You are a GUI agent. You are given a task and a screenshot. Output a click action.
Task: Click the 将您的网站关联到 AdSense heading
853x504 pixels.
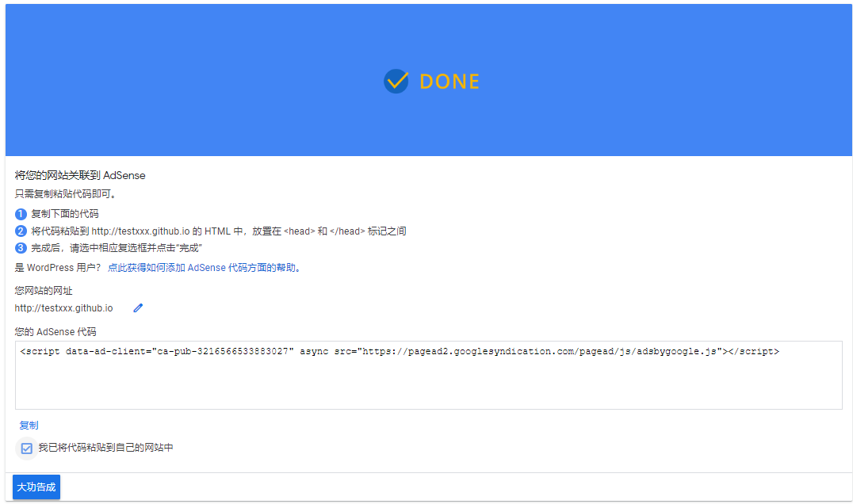79,175
